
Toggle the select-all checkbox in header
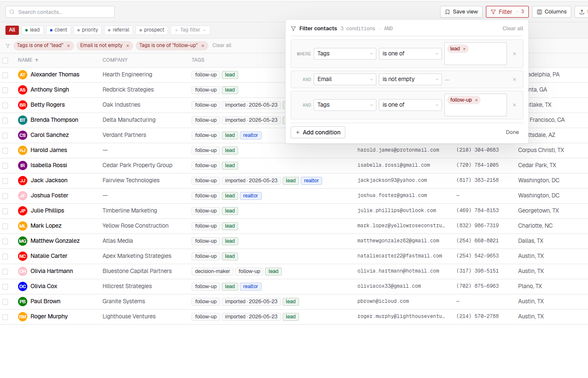5,60
